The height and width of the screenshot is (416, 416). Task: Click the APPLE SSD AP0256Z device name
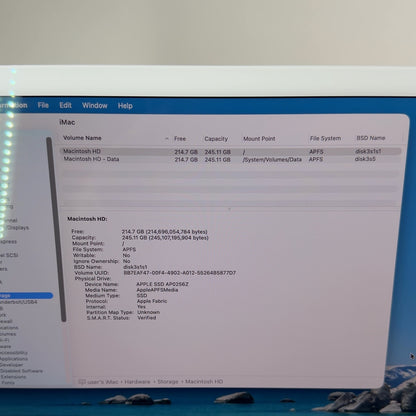coord(162,284)
